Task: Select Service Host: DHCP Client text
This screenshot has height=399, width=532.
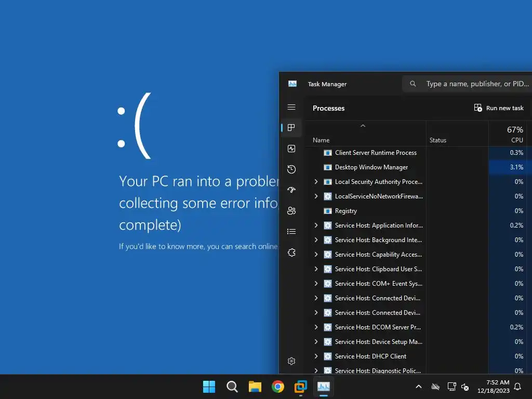Action: tap(370, 356)
